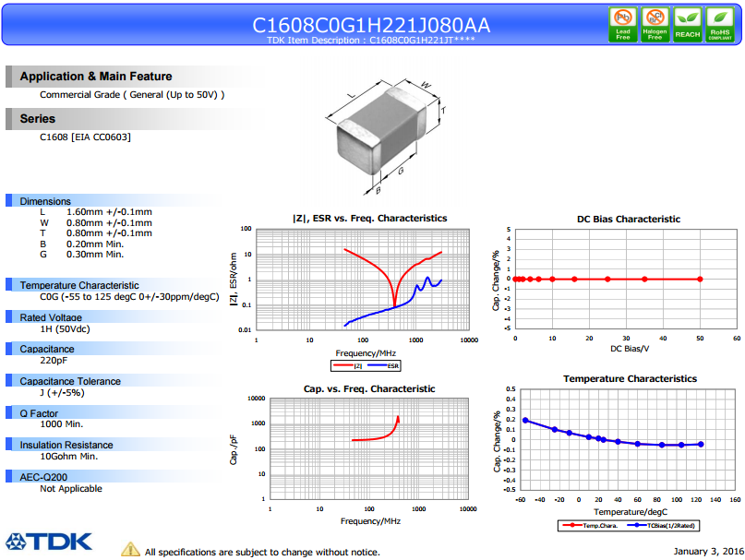The image size is (745, 560).
Task: Click the TDK Item Description line
Action: click(x=371, y=41)
